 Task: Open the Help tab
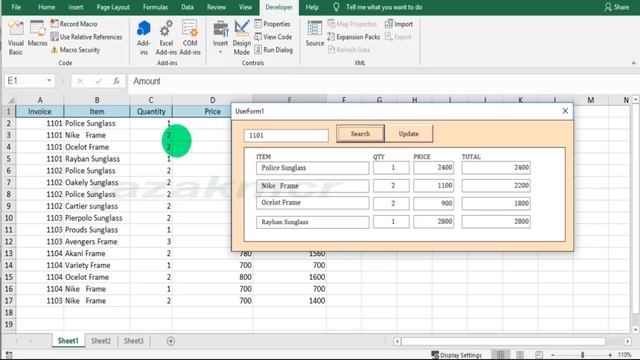(x=312, y=7)
